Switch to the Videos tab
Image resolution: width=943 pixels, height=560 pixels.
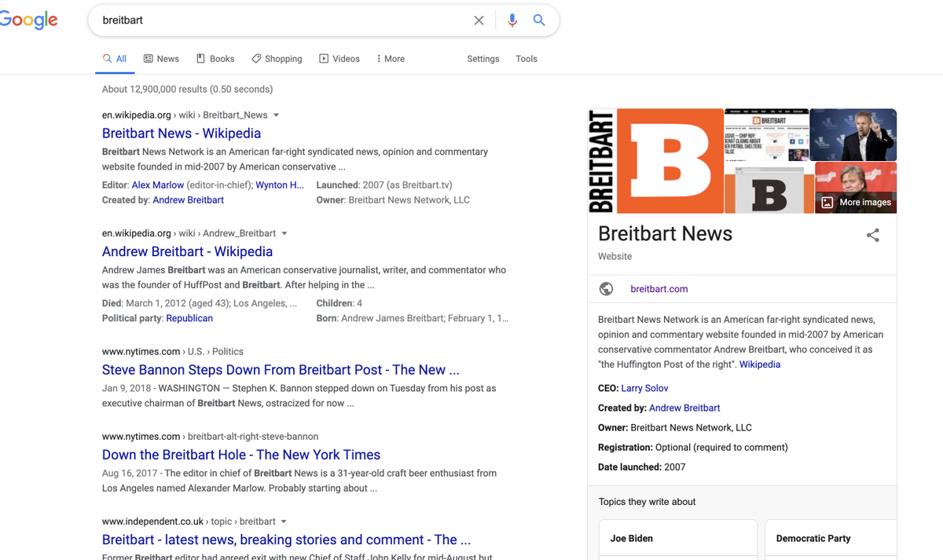[x=339, y=59]
